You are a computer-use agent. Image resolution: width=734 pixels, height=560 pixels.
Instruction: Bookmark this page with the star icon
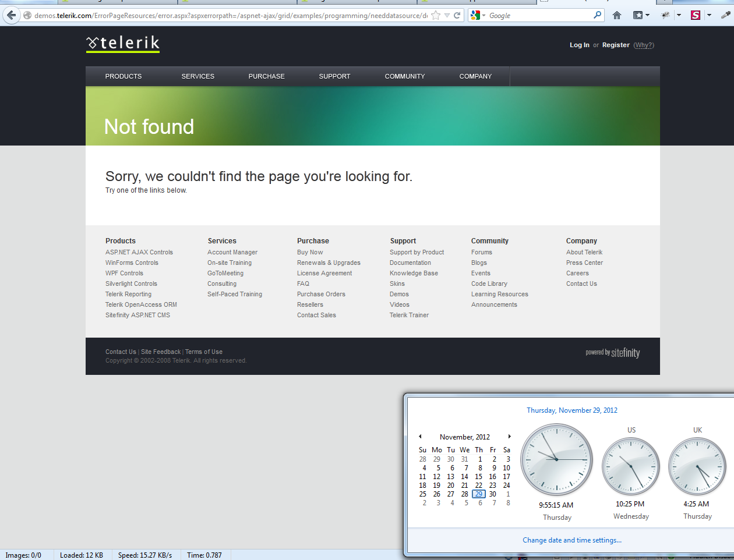pyautogui.click(x=435, y=16)
